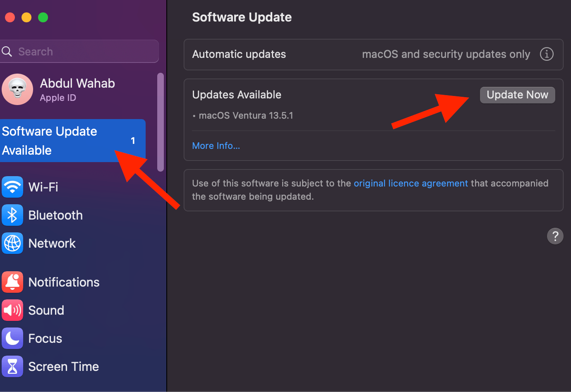Click the Screen Time hourglass icon
This screenshot has width=571, height=392.
coord(12,366)
